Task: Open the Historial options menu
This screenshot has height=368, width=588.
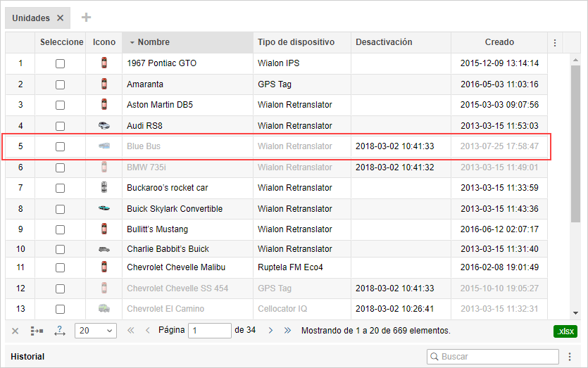Action: [x=570, y=357]
